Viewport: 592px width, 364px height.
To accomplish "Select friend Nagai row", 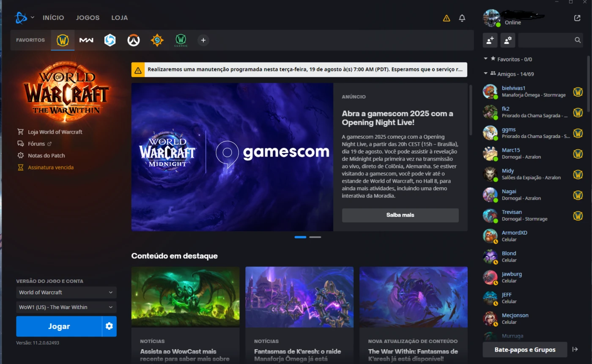I will pyautogui.click(x=533, y=195).
